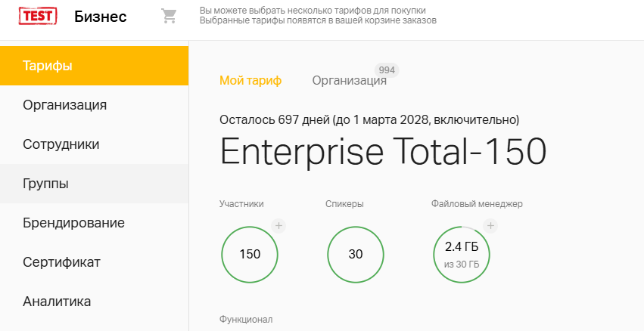This screenshot has width=644, height=331.
Task: Click the speakers circle showing 30
Action: click(356, 254)
